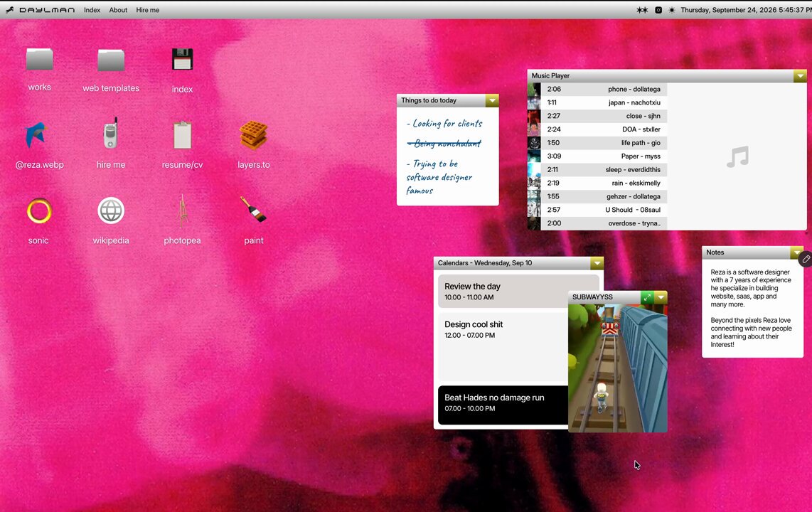Select the Design cool shit calendar event
Image resolution: width=812 pixels, height=512 pixels.
pyautogui.click(x=503, y=347)
